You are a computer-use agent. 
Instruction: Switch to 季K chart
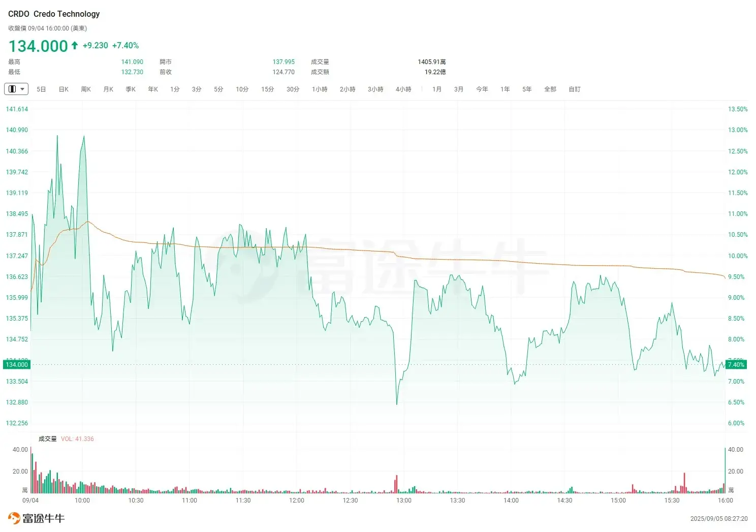131,89
